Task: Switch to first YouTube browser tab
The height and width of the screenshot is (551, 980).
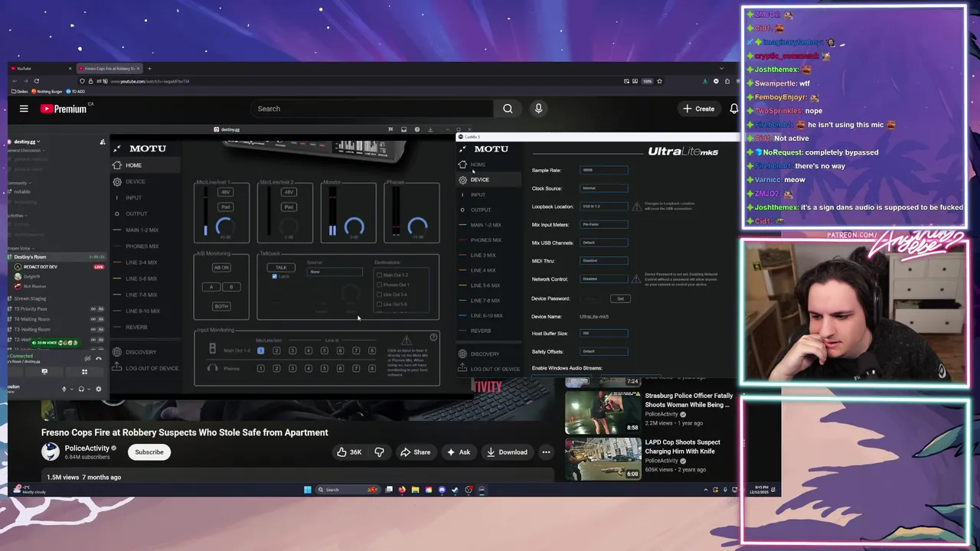Action: tap(42, 69)
